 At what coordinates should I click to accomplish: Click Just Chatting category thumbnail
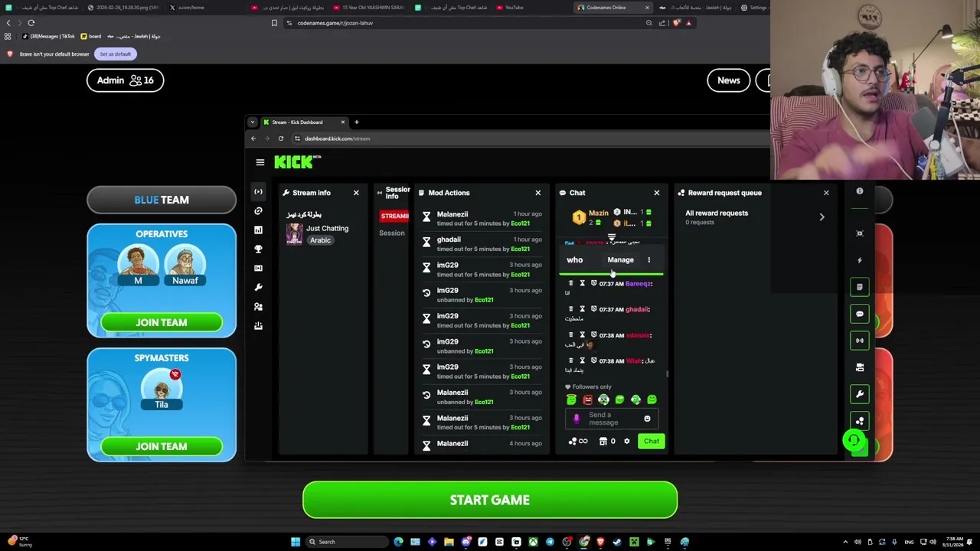pyautogui.click(x=294, y=234)
